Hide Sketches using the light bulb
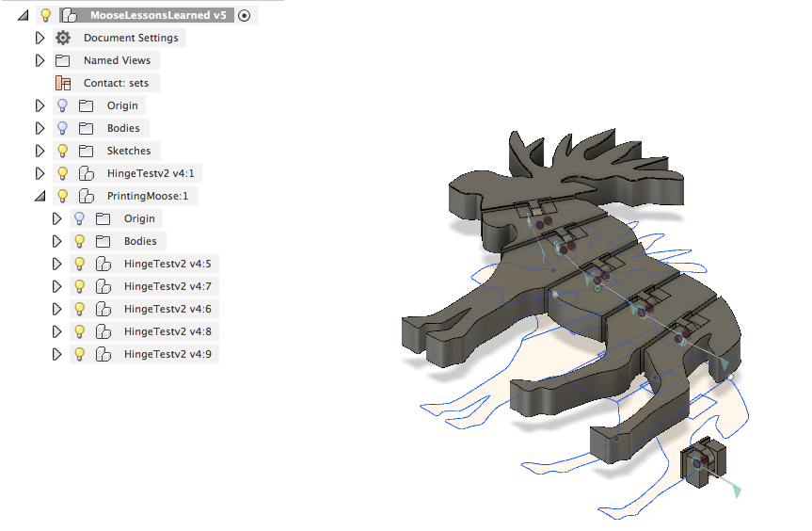812x531 pixels. click(63, 151)
